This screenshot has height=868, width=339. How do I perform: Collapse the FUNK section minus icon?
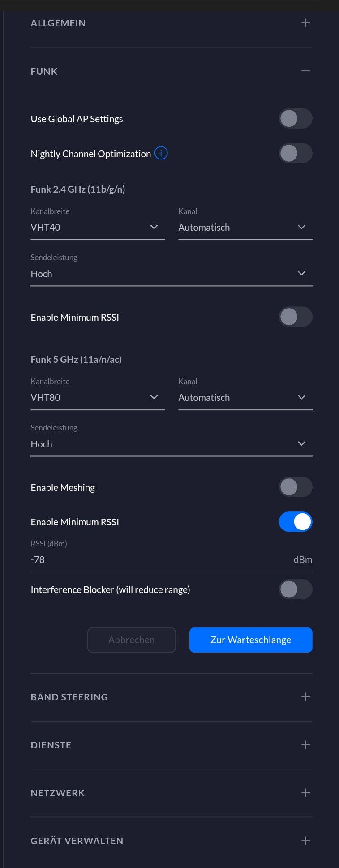pyautogui.click(x=305, y=71)
